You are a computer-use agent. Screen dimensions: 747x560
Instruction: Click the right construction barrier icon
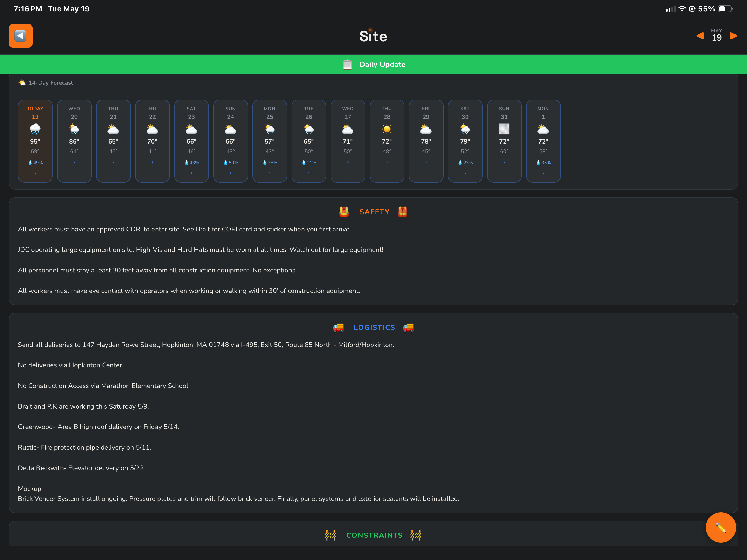pos(416,535)
